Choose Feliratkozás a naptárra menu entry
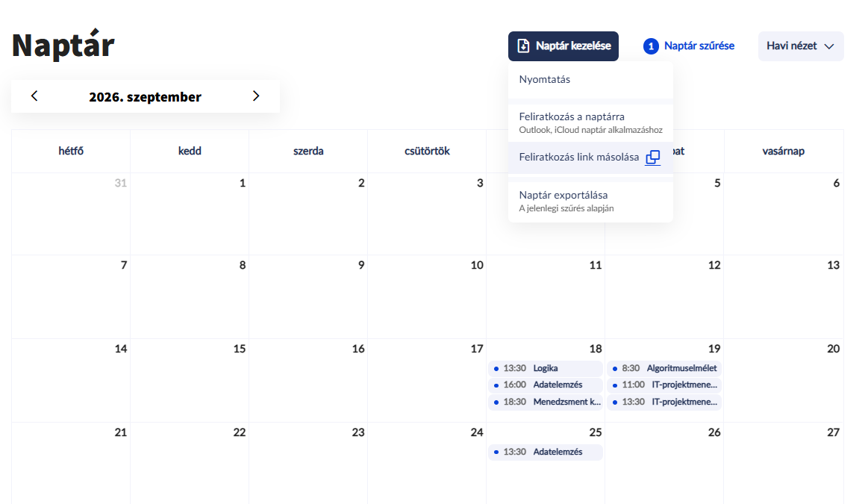This screenshot has height=504, width=868. tap(590, 122)
